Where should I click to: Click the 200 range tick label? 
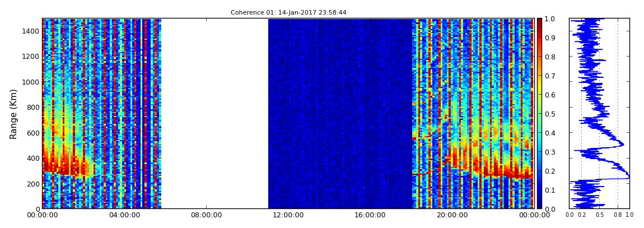click(x=33, y=184)
